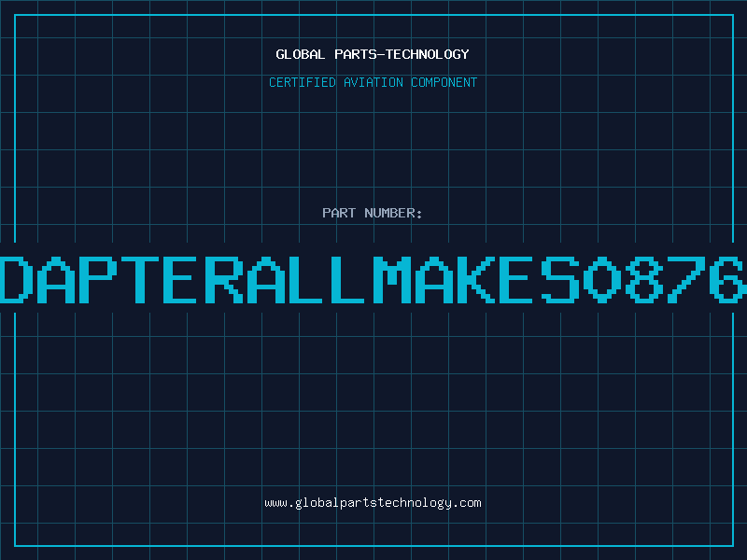Click the word GLOBAL in the heading
This screenshot has height=560, width=747.
click(300, 54)
